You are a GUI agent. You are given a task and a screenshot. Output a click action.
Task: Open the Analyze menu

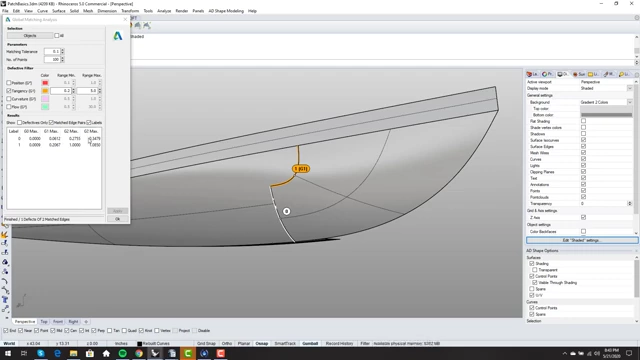[164, 11]
